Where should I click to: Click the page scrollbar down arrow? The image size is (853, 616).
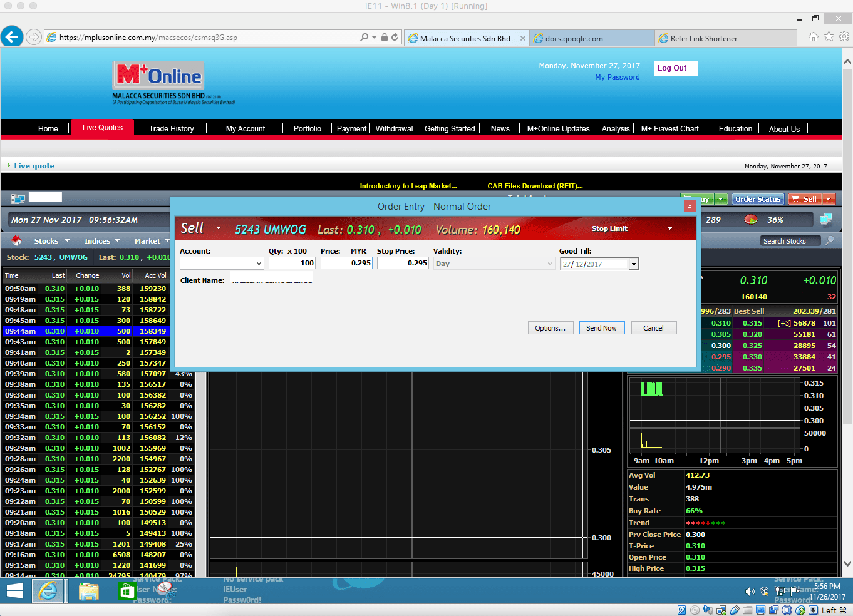click(847, 564)
